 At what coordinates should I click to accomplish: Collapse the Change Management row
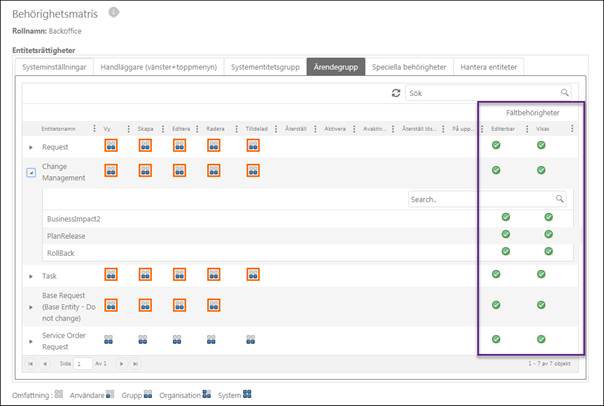(30, 171)
